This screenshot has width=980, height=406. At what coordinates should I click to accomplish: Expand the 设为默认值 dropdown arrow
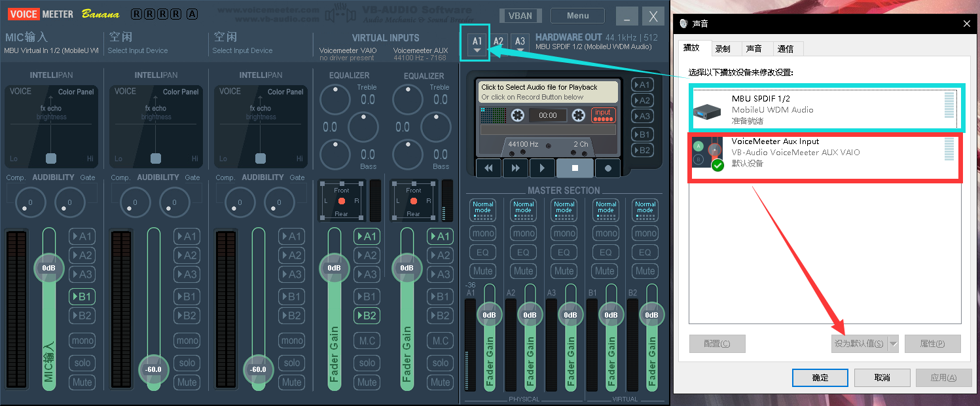tap(893, 344)
